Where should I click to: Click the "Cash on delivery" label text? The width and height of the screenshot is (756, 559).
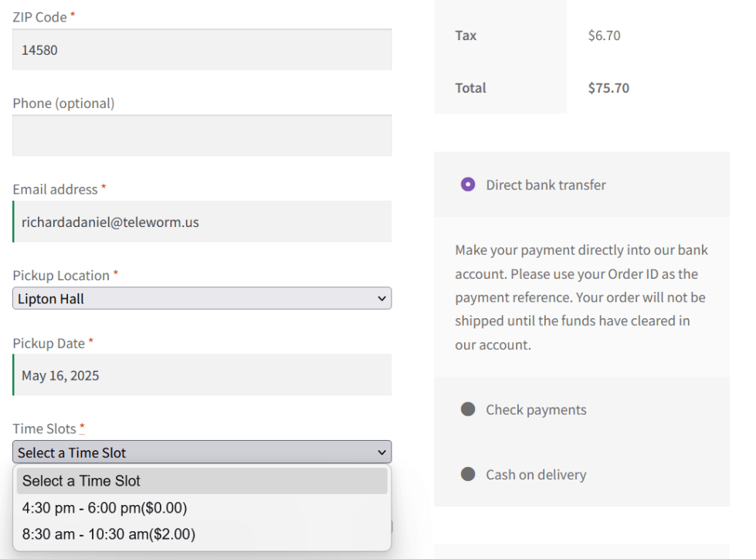[536, 475]
